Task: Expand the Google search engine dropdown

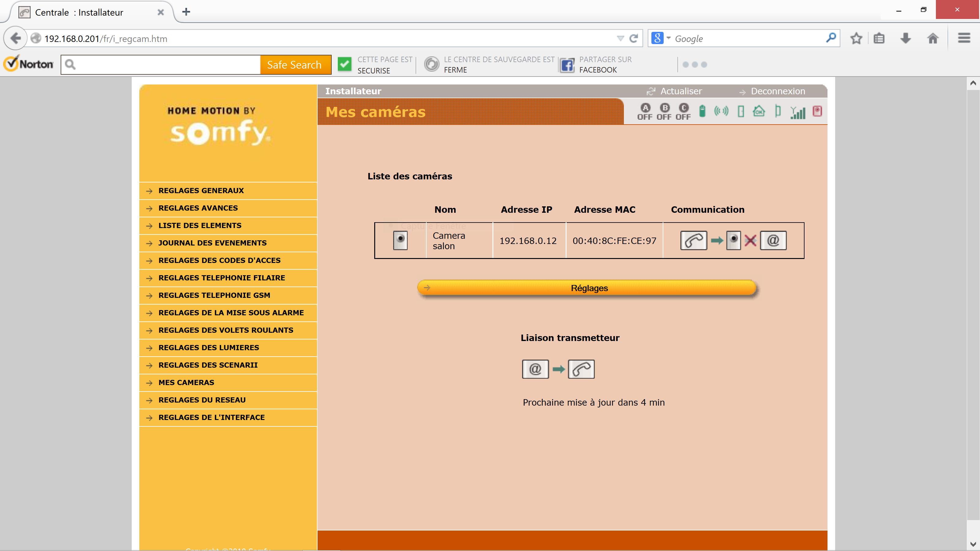Action: point(669,38)
